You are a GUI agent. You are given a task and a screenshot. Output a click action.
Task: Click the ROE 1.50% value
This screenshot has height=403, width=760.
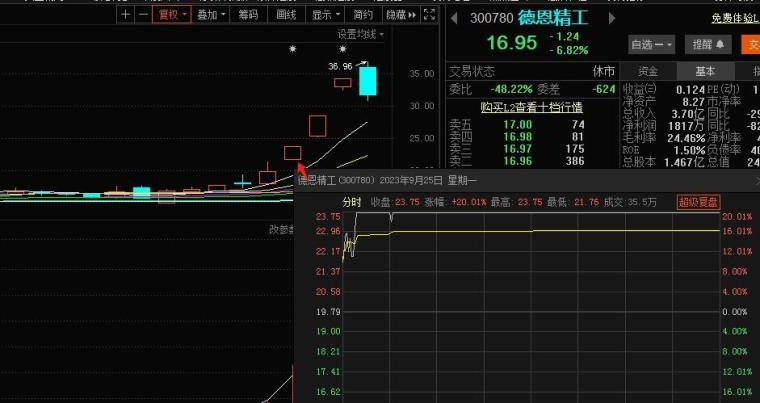click(690, 150)
